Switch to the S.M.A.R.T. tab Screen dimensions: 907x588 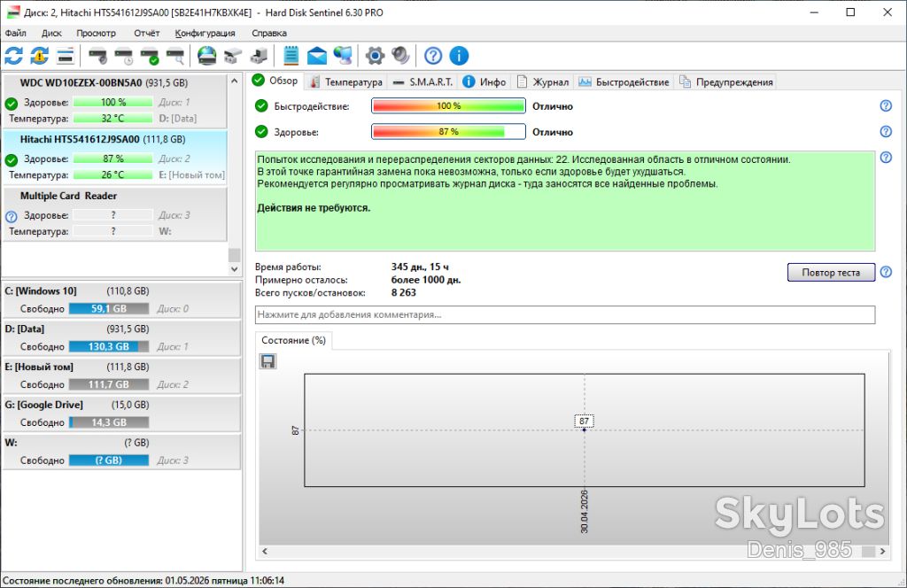(x=422, y=82)
